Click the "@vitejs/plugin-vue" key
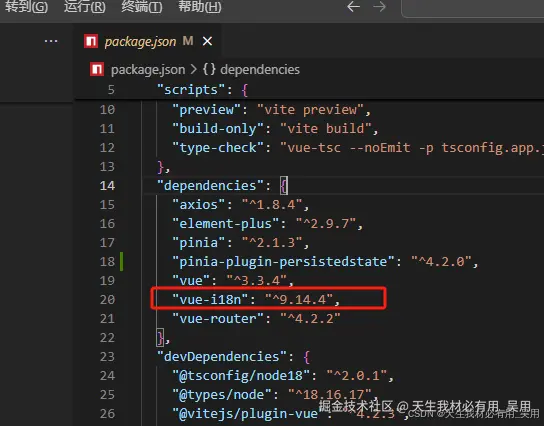This screenshot has width=544, height=426. point(248,414)
